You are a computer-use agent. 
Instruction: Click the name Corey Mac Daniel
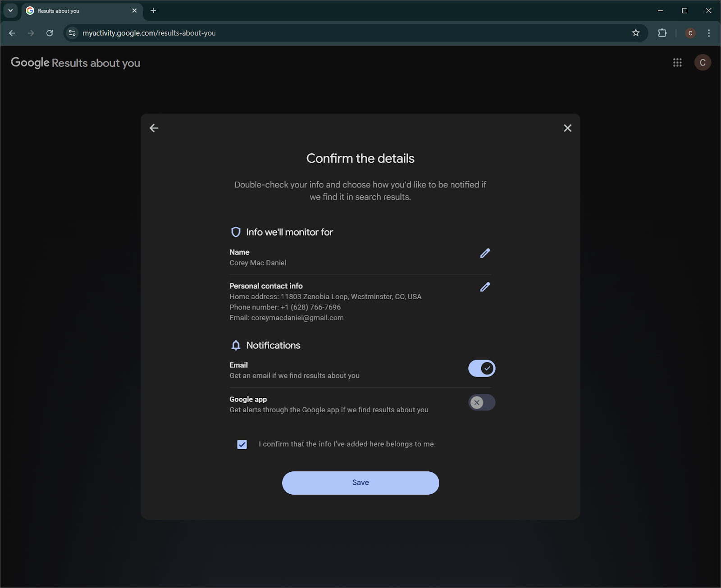[258, 263]
